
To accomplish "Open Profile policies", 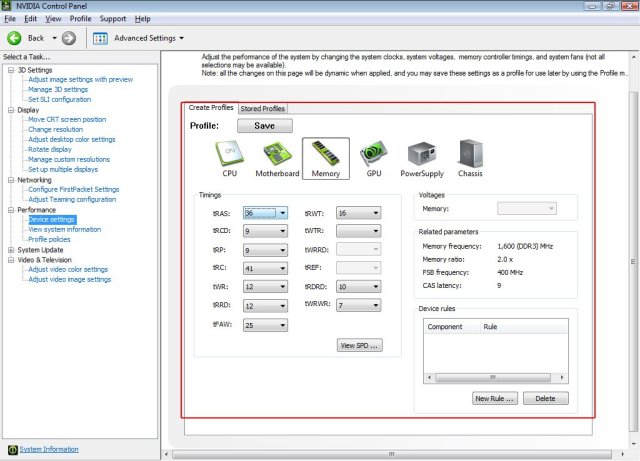I will click(x=49, y=240).
